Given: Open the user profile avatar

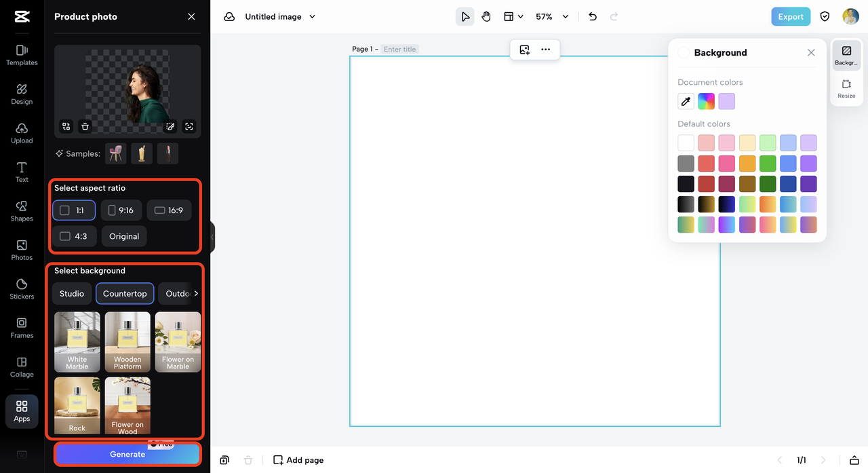Looking at the screenshot, I should pos(850,16).
